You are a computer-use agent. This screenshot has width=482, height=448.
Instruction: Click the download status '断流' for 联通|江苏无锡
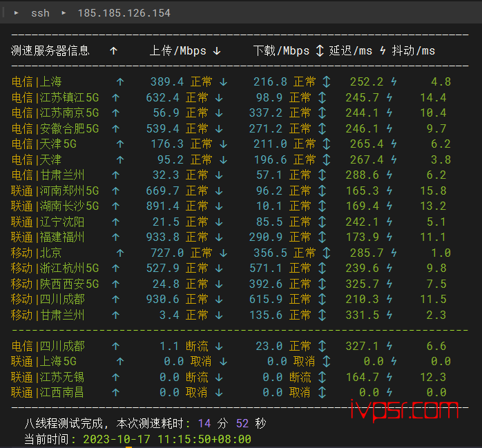pos(300,378)
